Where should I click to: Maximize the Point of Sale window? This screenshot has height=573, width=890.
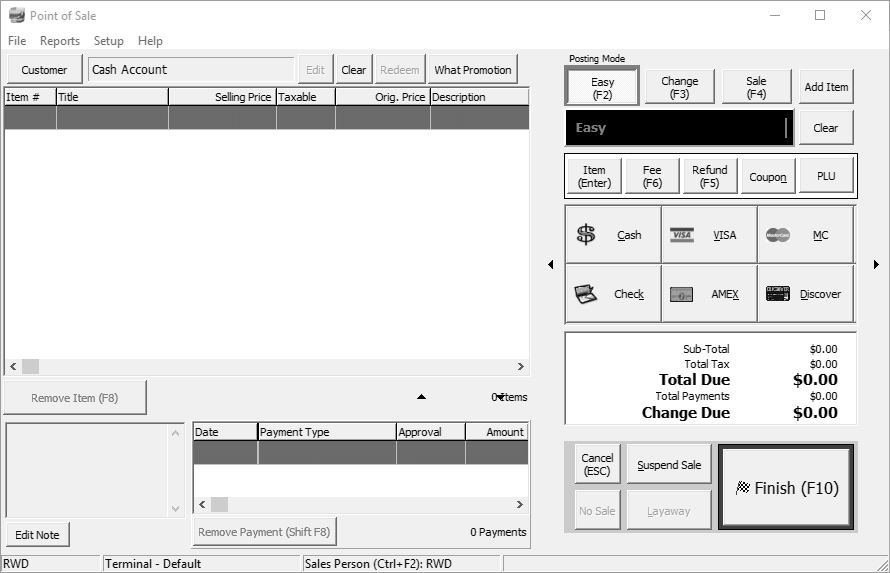pos(820,15)
